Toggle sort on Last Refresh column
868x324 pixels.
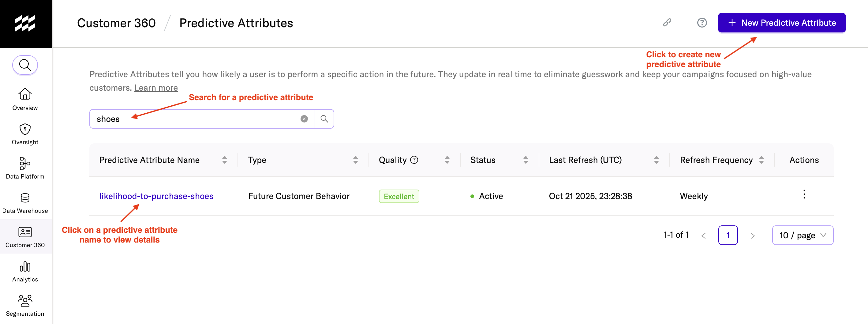(656, 160)
